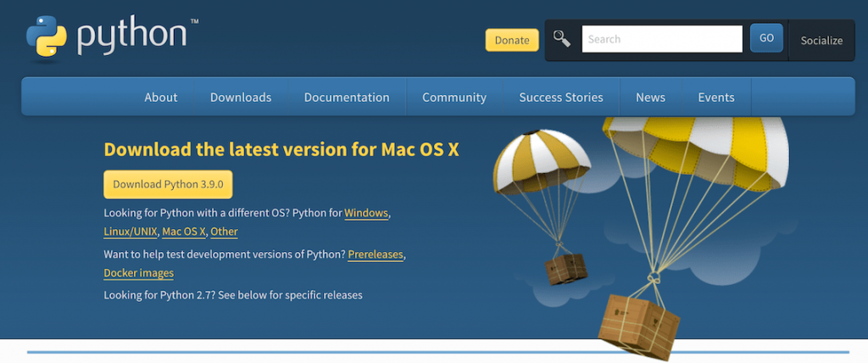868x363 pixels.
Task: Click the Download Python 3.9.0 button
Action: coord(168,184)
